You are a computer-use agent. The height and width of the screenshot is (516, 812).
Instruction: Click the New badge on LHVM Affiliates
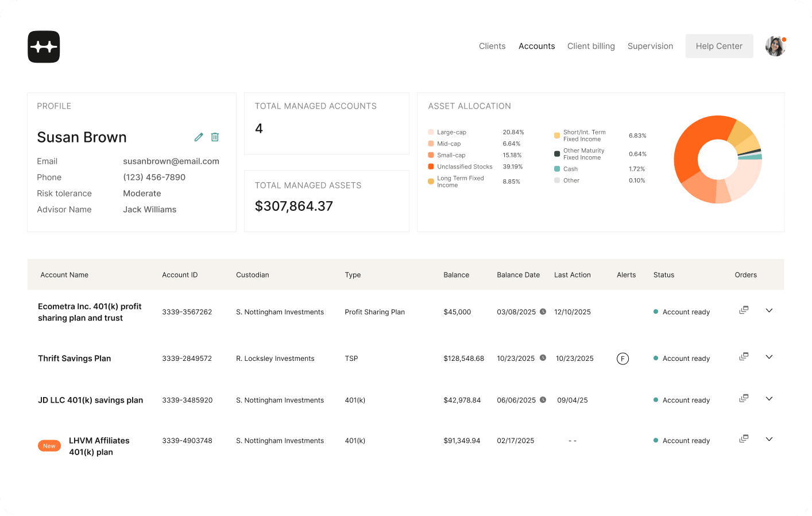pyautogui.click(x=49, y=446)
